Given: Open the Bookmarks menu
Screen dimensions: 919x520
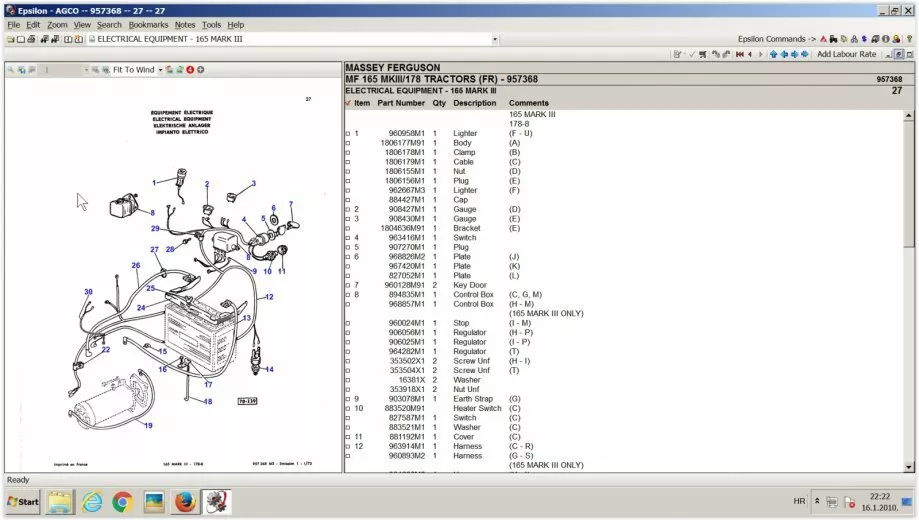Looking at the screenshot, I should click(148, 25).
